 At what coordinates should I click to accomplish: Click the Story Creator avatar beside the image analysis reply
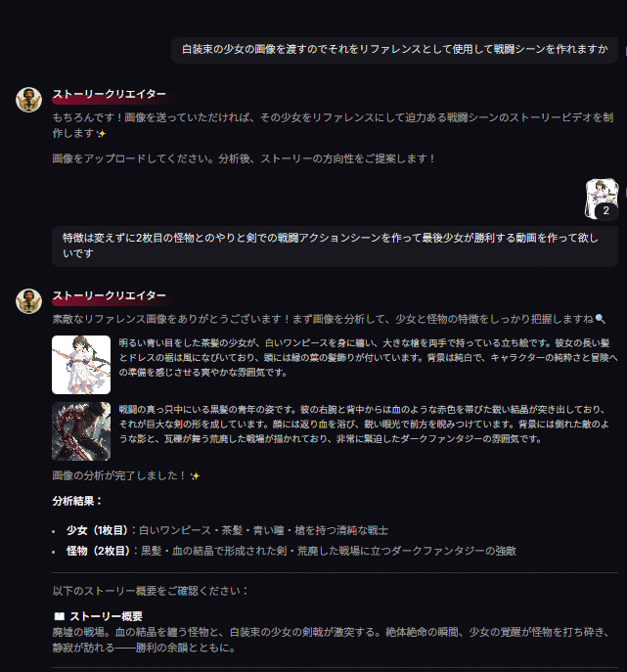click(x=28, y=301)
